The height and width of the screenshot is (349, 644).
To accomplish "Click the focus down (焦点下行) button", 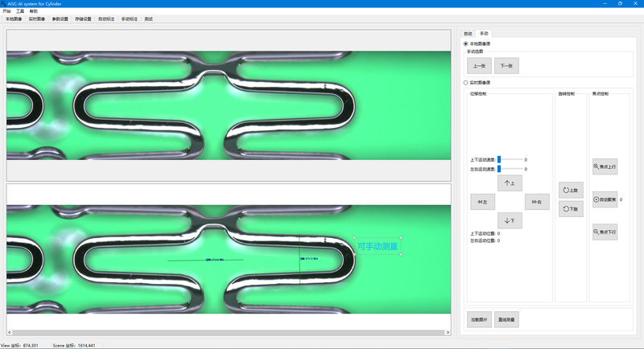I will [605, 232].
